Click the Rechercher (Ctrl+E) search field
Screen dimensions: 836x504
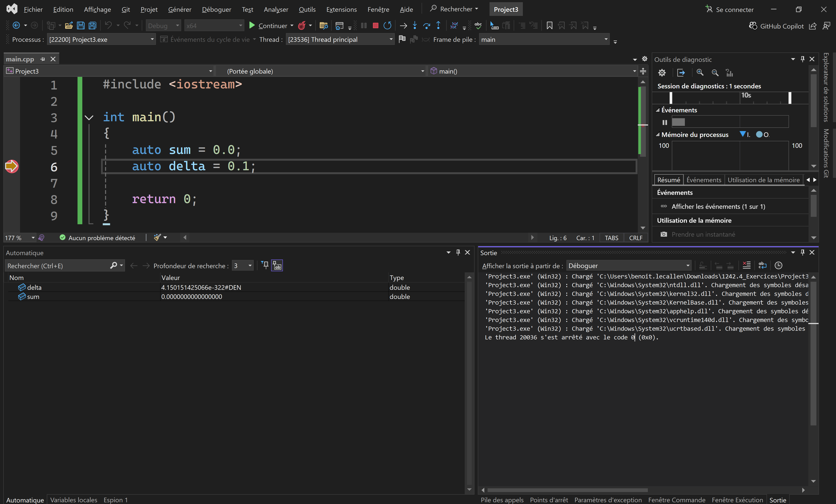tap(58, 266)
